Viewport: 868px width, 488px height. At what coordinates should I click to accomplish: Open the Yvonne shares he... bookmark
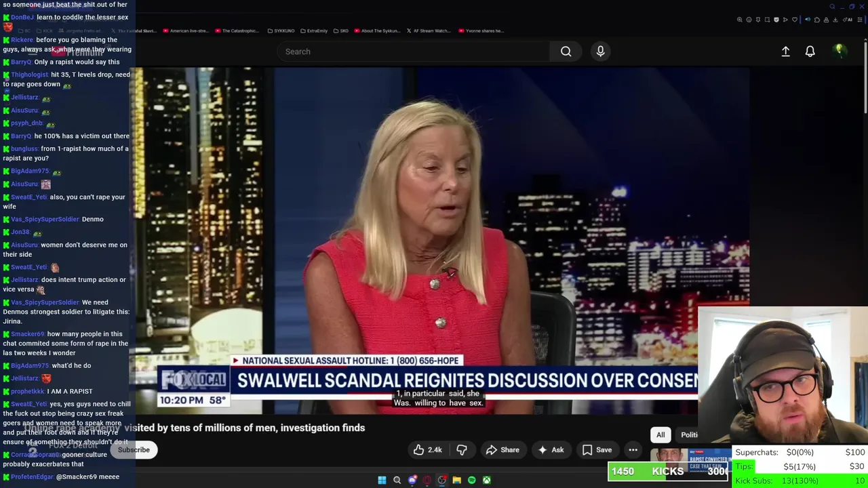click(481, 30)
